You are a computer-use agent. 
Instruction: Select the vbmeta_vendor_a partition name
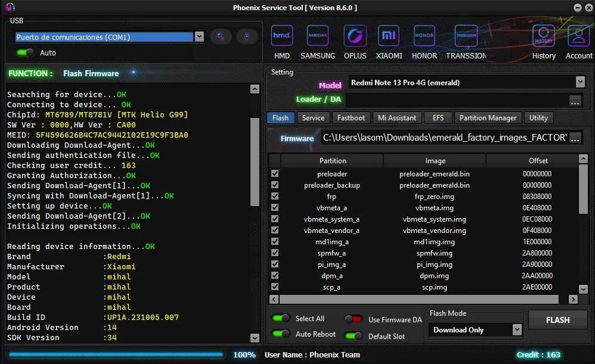pos(331,231)
